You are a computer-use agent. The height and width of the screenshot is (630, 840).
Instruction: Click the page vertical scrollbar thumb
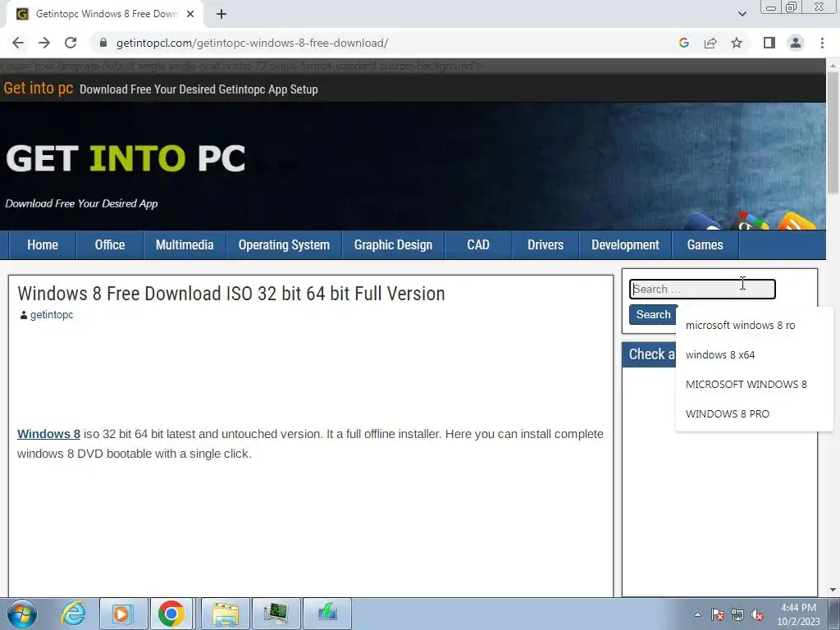click(x=833, y=132)
